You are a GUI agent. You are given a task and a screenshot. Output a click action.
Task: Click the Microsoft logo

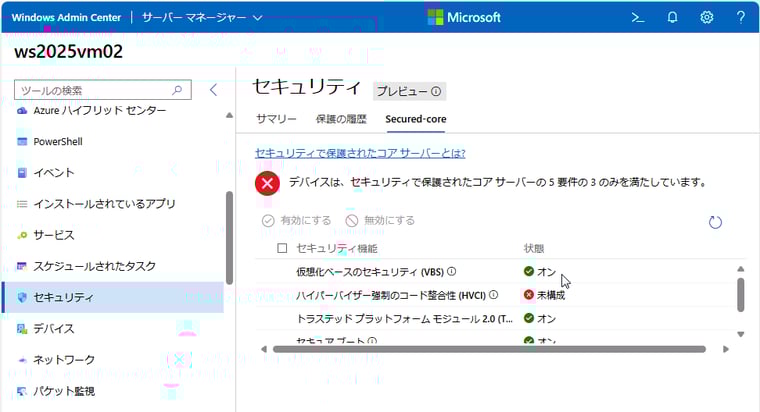click(464, 17)
